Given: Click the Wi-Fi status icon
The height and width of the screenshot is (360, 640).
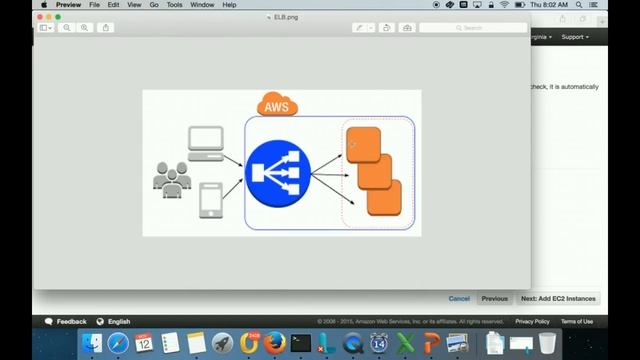Looking at the screenshot, I should pos(504,5).
